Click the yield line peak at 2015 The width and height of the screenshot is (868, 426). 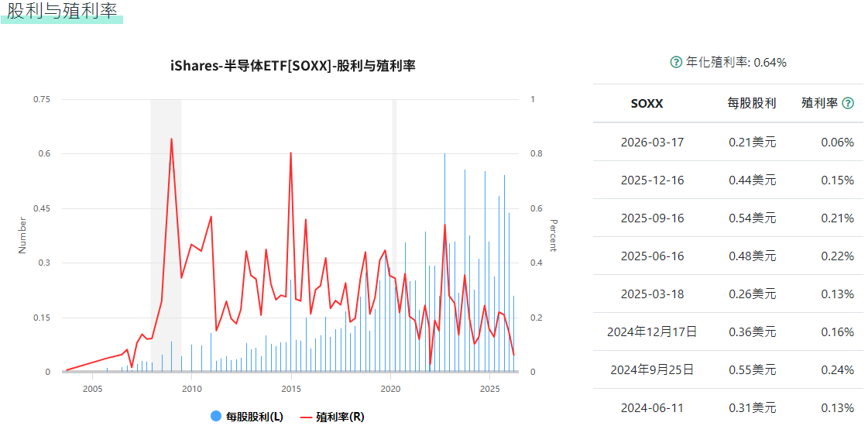[291, 153]
